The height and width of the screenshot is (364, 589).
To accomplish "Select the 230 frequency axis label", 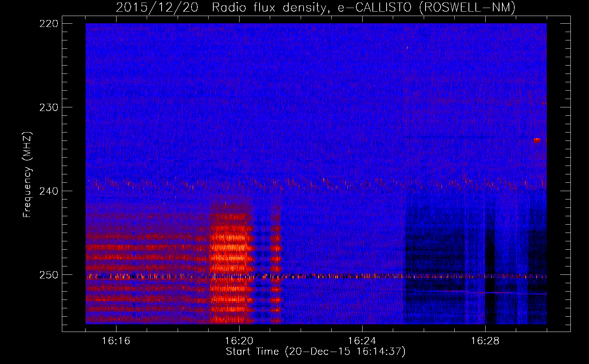I will [48, 107].
